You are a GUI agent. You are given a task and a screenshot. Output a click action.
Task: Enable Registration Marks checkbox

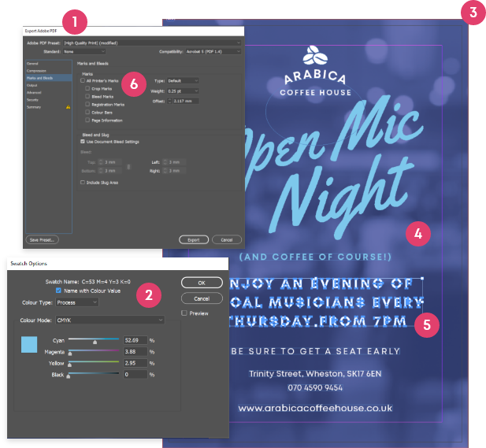click(87, 105)
